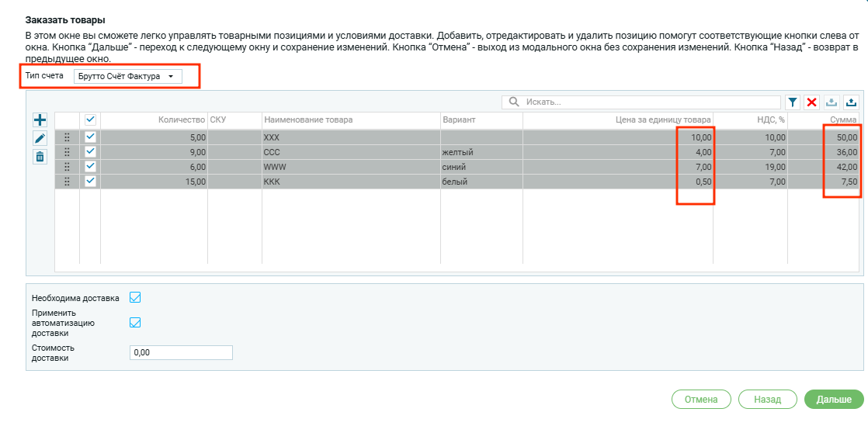
Task: Click the export upload icon in toolbar
Action: (852, 102)
